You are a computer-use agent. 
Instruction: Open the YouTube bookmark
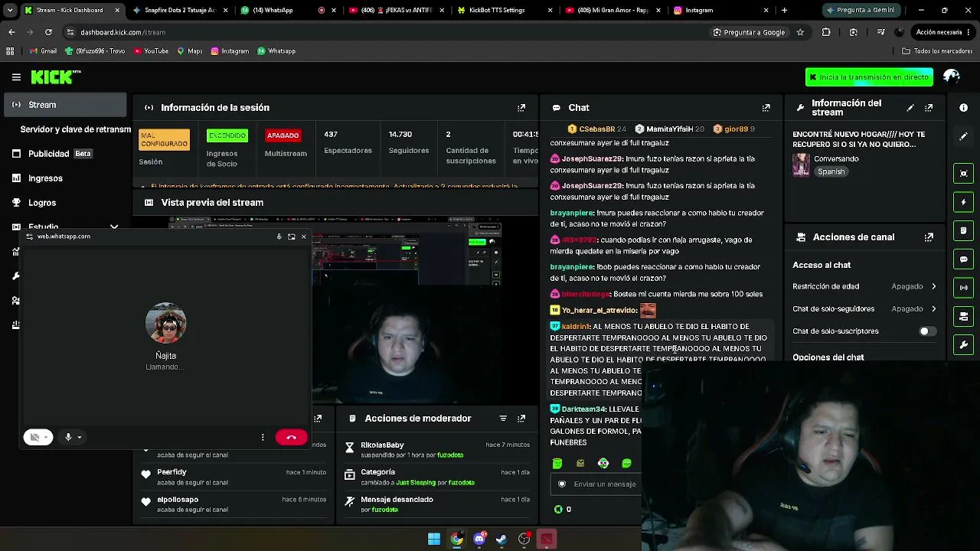pyautogui.click(x=151, y=51)
